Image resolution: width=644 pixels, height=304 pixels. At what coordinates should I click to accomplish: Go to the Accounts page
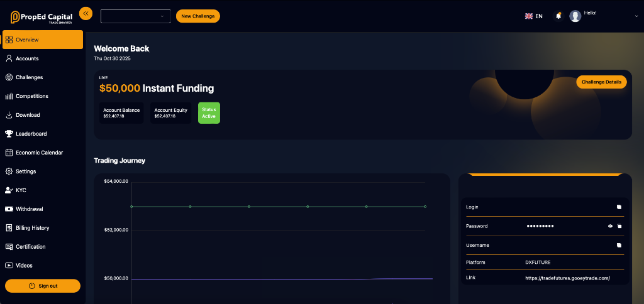pyautogui.click(x=43, y=58)
